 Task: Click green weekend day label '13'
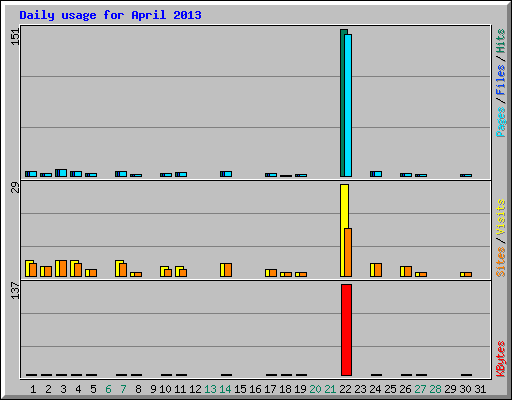(x=210, y=389)
